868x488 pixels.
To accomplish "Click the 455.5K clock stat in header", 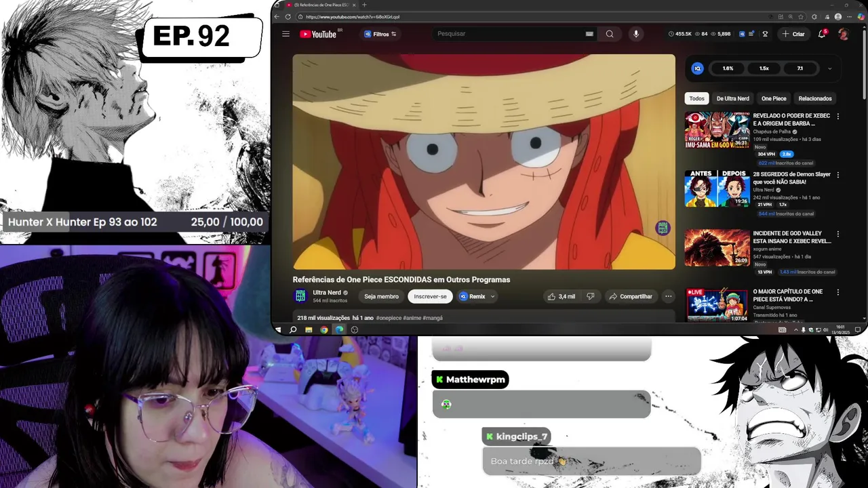I will (x=679, y=34).
